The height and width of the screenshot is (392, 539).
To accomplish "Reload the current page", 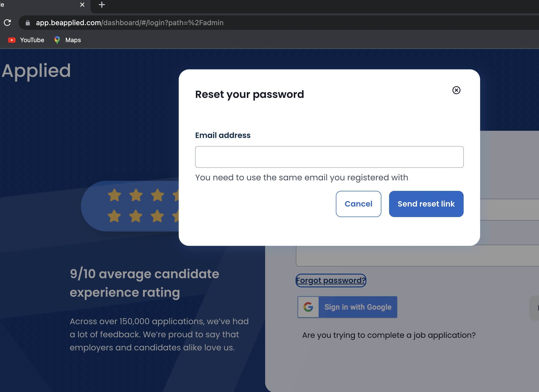I will pyautogui.click(x=7, y=23).
